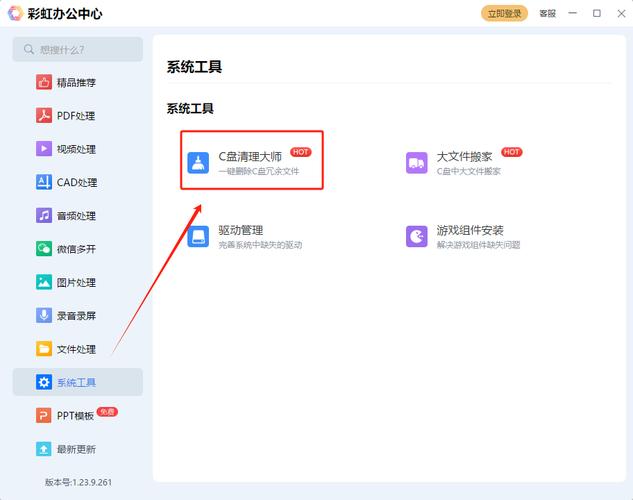Open 客服 customer service link
Image resolution: width=633 pixels, height=500 pixels.
[547, 14]
